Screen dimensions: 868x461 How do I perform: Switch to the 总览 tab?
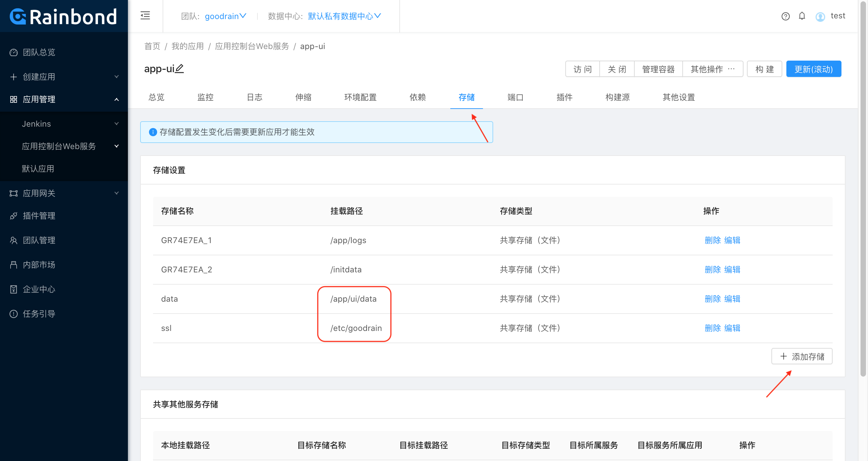(156, 97)
